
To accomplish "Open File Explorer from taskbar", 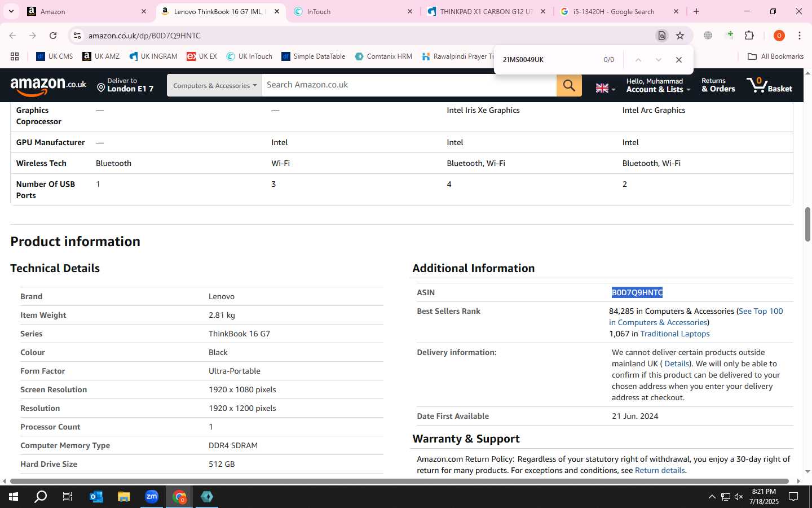I will (x=123, y=497).
